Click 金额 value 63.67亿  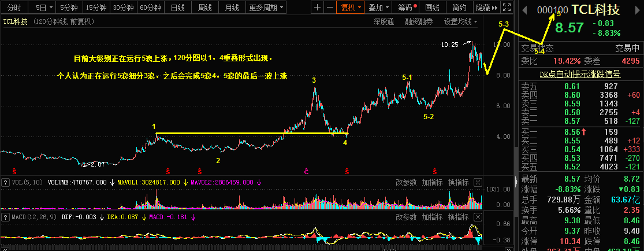(x=625, y=200)
